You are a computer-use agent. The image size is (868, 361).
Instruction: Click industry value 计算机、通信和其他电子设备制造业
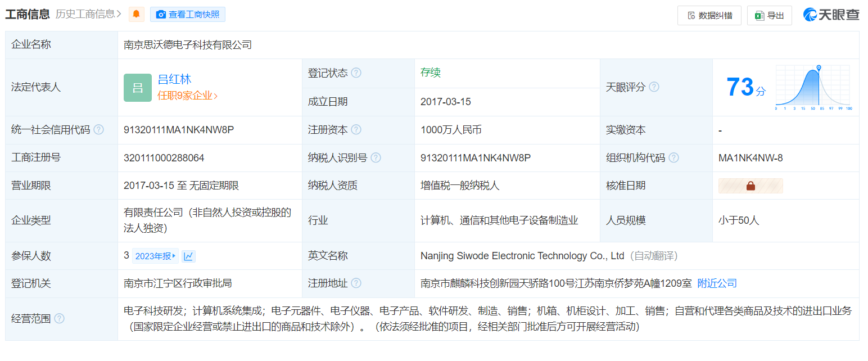(499, 220)
